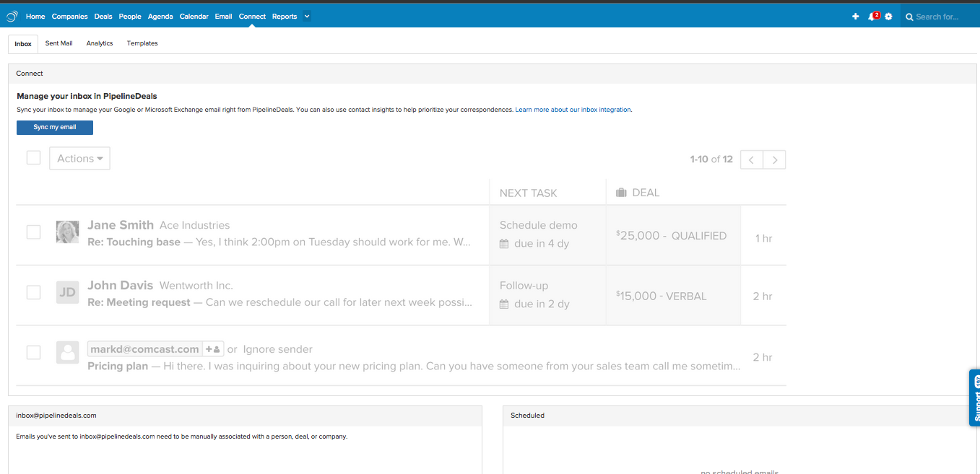This screenshot has width=980, height=474.
Task: Click the markd@comcast.com address
Action: click(144, 349)
